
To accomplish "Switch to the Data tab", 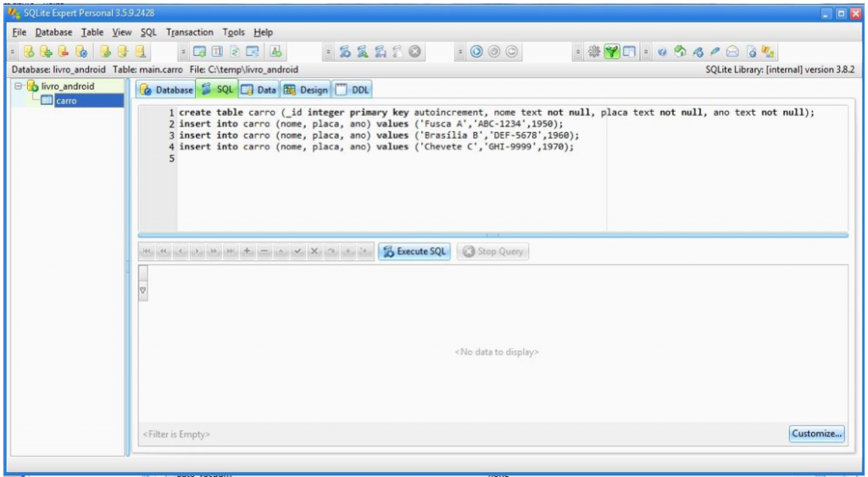I will 259,90.
